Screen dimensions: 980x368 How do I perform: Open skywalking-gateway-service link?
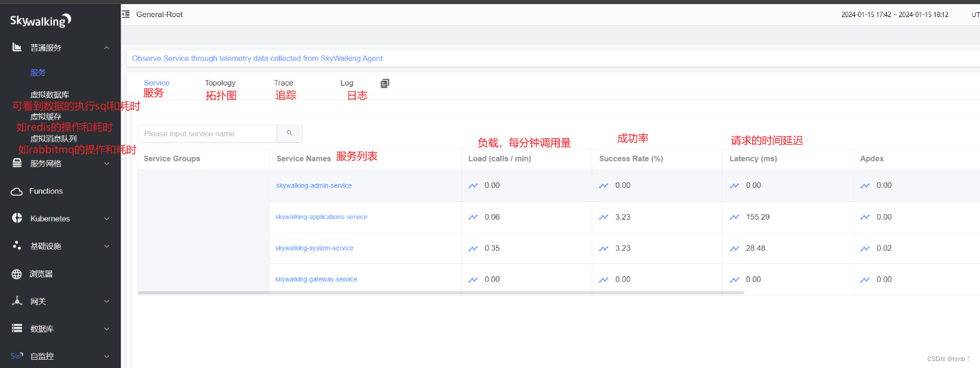tap(316, 279)
